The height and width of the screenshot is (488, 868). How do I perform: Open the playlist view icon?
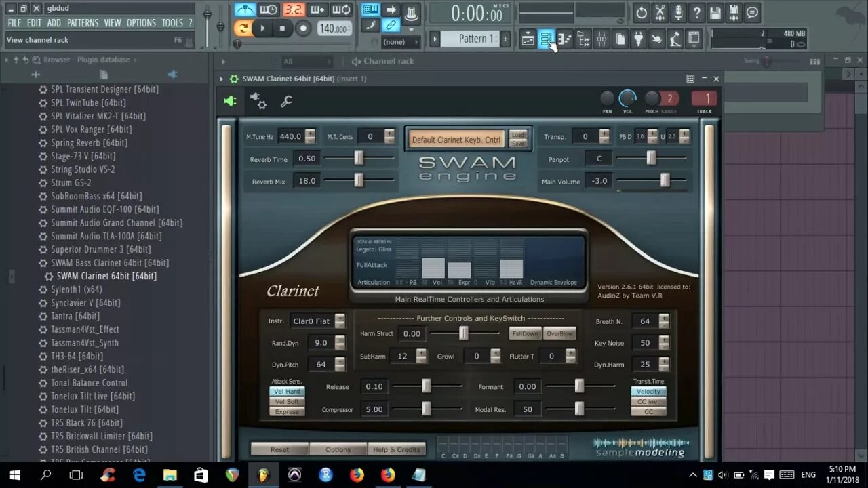pyautogui.click(x=528, y=39)
